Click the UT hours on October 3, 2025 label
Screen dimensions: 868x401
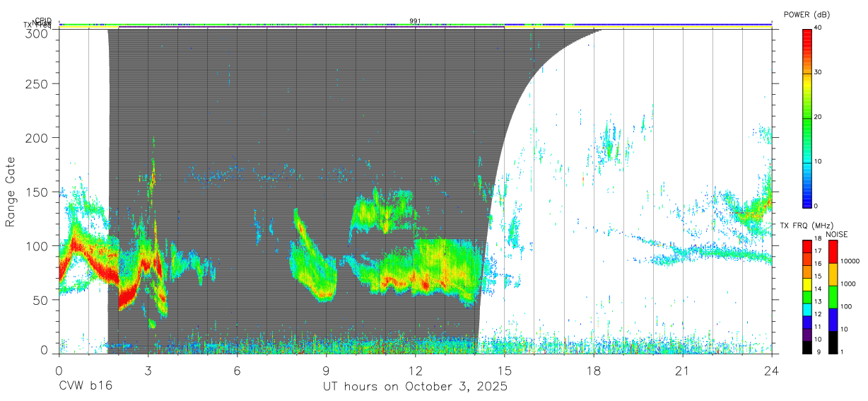click(415, 387)
